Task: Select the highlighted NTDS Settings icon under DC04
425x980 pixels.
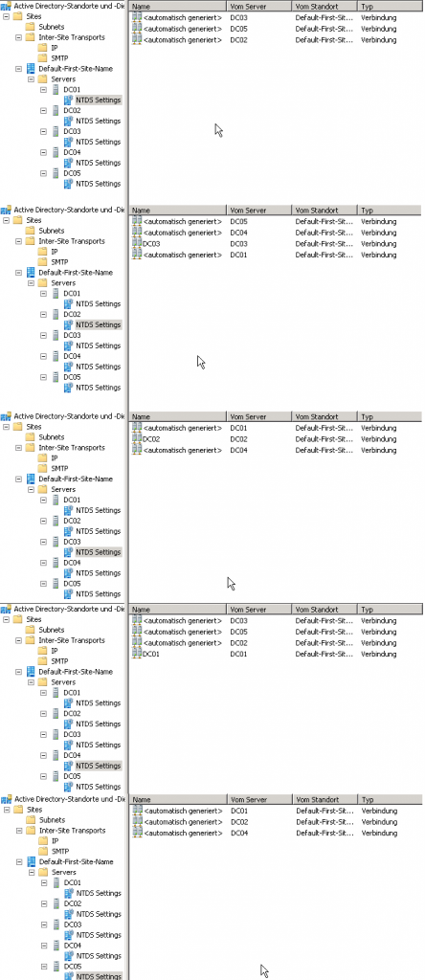Action: (x=69, y=766)
